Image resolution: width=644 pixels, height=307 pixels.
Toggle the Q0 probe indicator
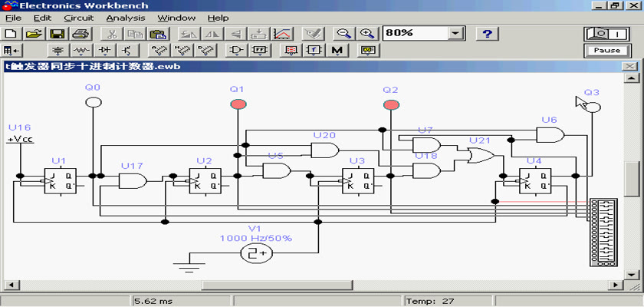[93, 103]
